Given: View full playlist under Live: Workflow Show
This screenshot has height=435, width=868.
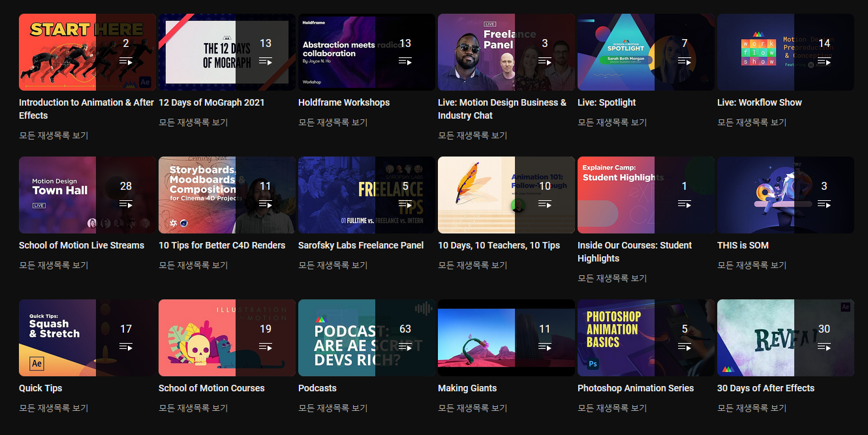Looking at the screenshot, I should click(x=752, y=123).
